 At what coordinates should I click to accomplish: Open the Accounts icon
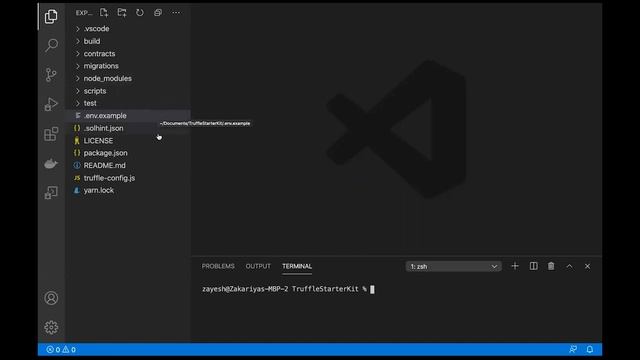[51, 298]
